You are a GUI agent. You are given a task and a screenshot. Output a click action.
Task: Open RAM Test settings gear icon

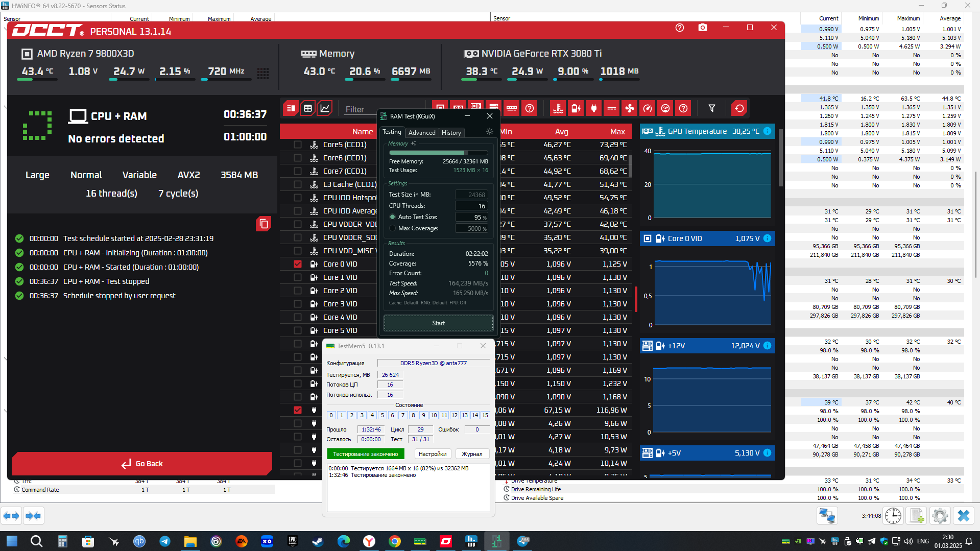point(490,132)
